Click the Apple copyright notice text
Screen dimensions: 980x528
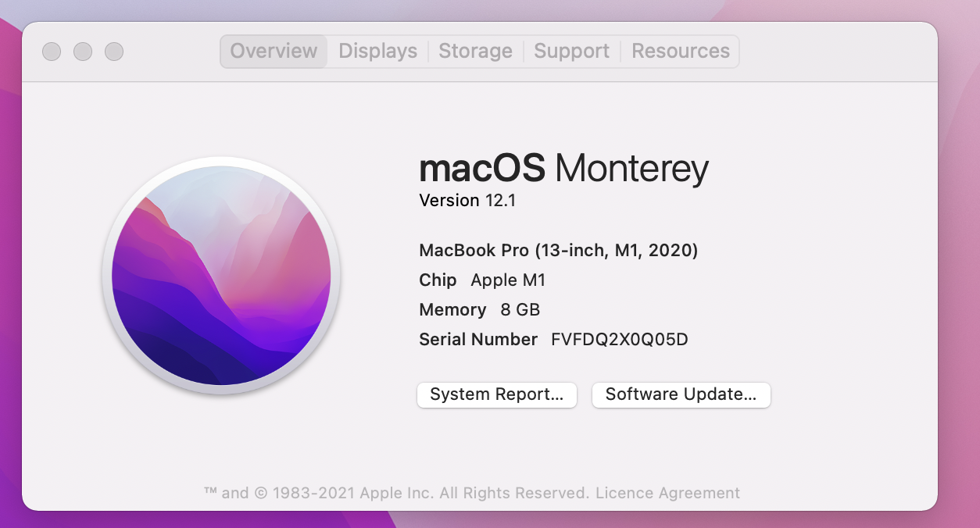tap(397, 493)
